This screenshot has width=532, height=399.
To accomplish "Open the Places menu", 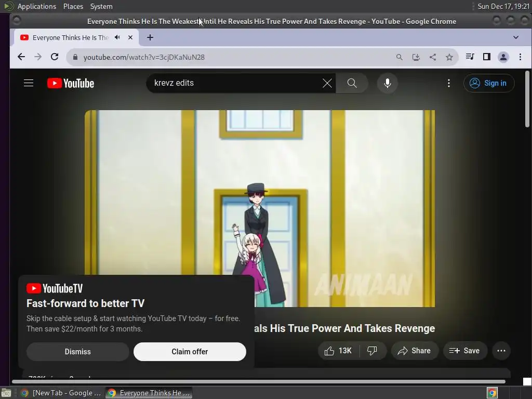I will tap(73, 6).
